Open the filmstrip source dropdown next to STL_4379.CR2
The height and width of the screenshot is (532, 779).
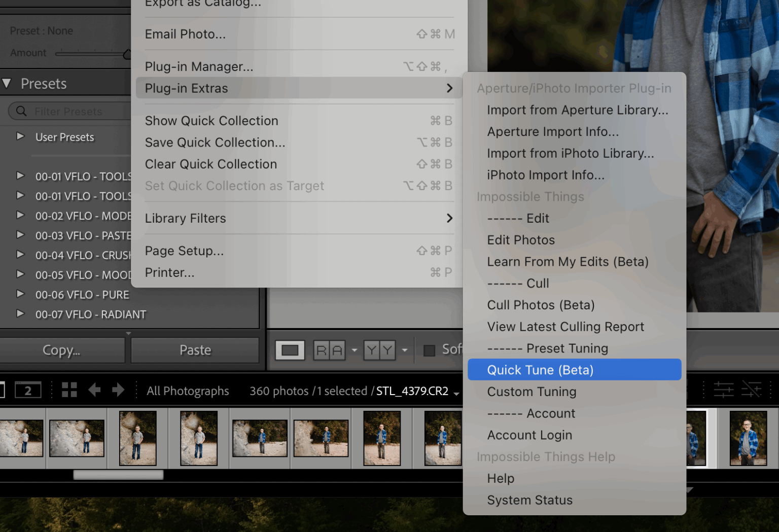(x=456, y=393)
